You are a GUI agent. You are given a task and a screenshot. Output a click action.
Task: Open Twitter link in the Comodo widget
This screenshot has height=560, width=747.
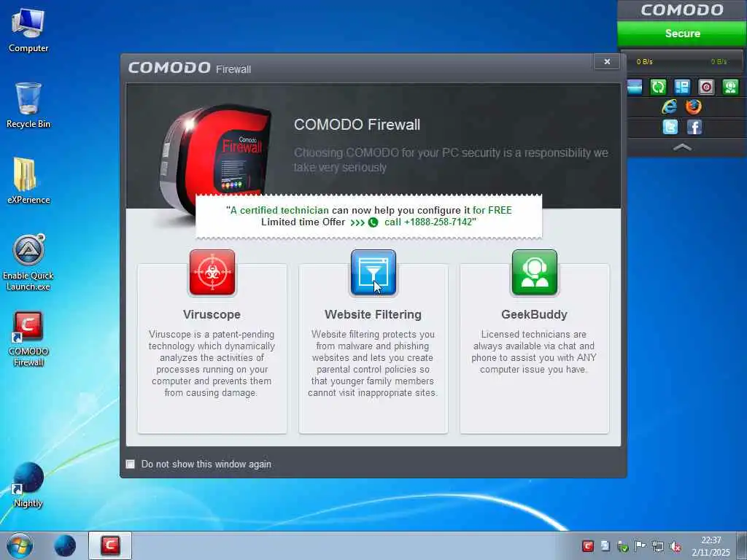click(670, 127)
